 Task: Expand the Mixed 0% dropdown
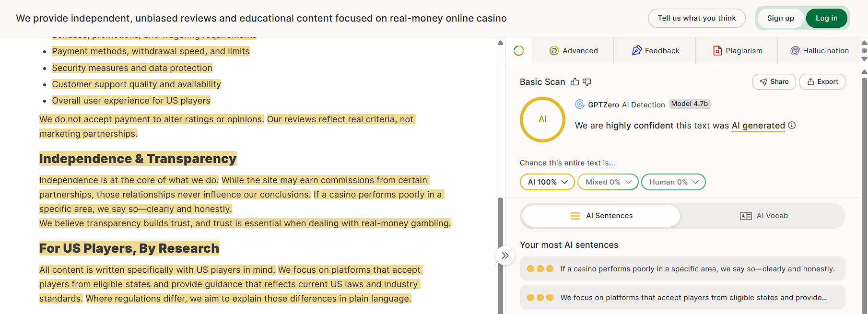608,182
